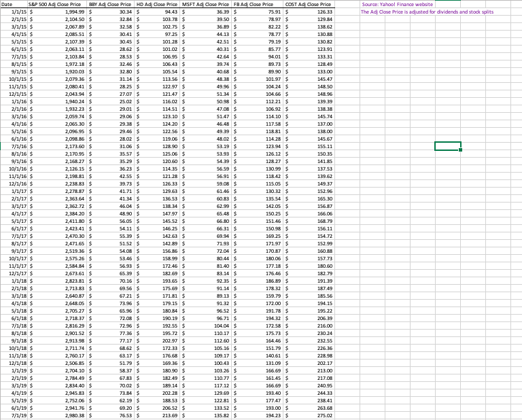The image size is (522, 420).
Task: Select COST price 216.00
Action: tap(309, 326)
